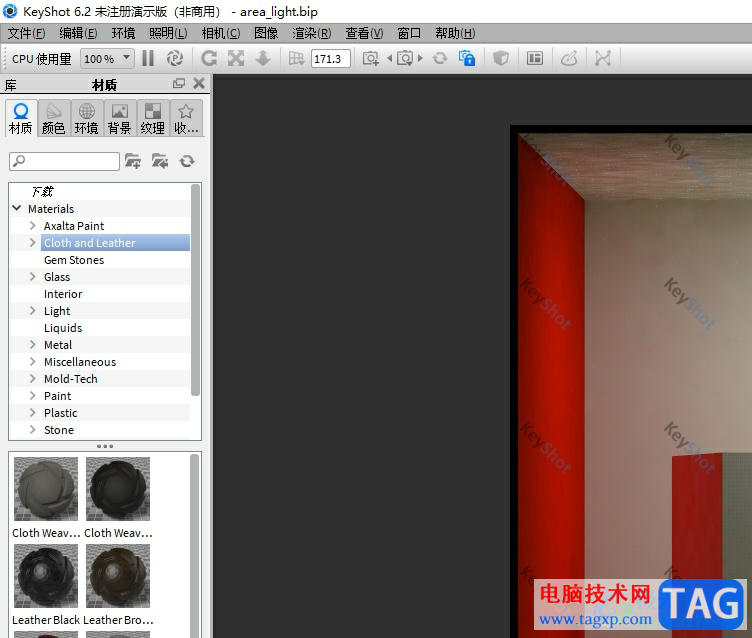
Task: Select the Interior folder
Action: click(63, 294)
